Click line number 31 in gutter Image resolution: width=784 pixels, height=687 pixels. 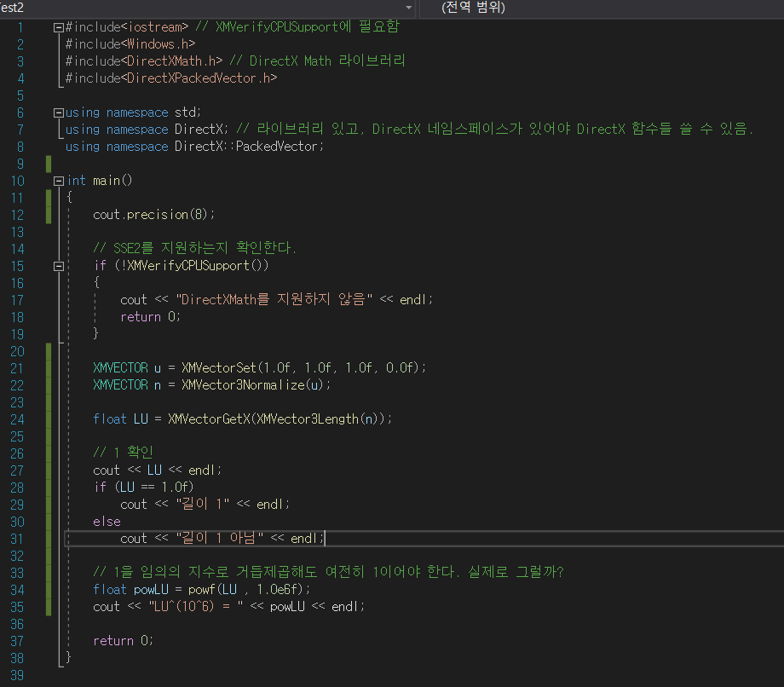(x=17, y=539)
